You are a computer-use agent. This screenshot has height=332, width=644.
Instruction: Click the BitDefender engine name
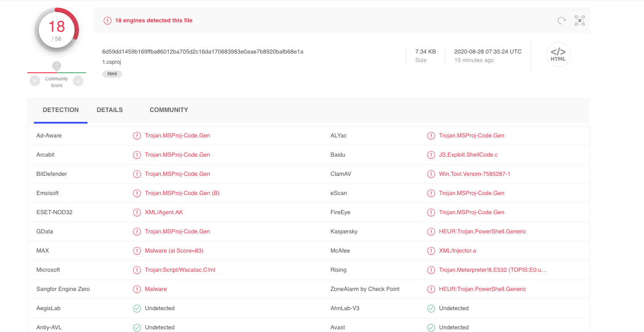click(x=52, y=174)
